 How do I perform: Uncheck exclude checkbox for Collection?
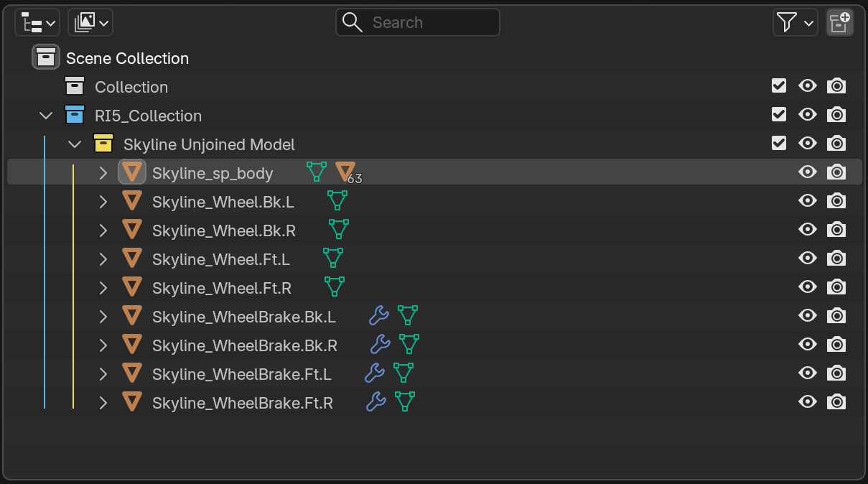pos(779,86)
